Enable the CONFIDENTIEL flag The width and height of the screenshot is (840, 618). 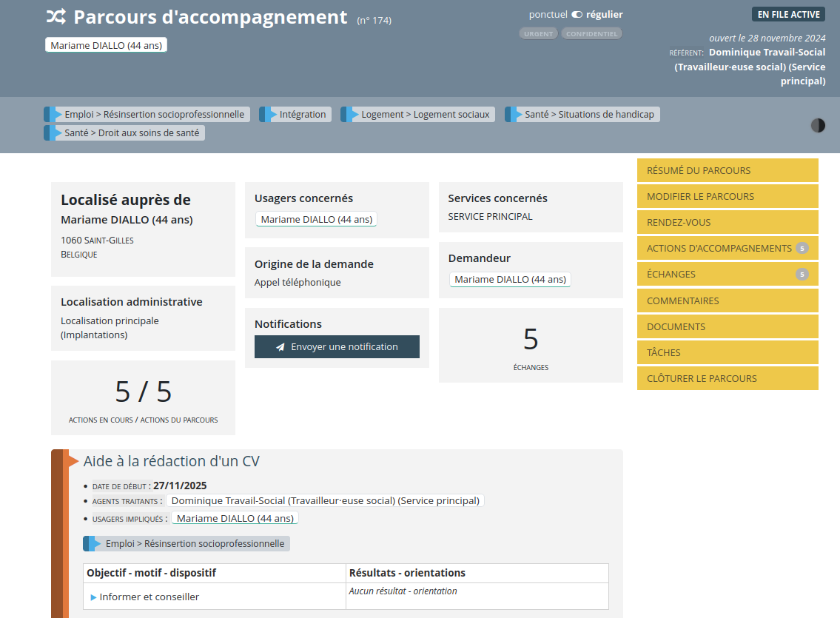pos(591,33)
